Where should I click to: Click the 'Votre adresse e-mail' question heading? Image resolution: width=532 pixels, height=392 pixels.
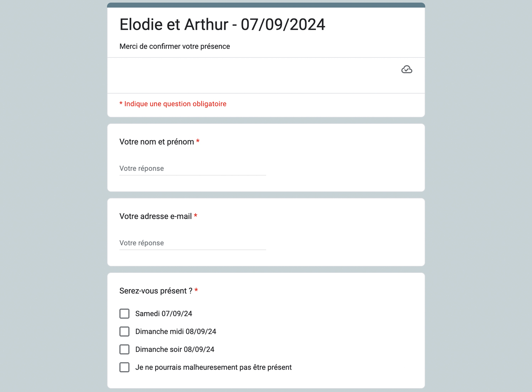coord(156,216)
